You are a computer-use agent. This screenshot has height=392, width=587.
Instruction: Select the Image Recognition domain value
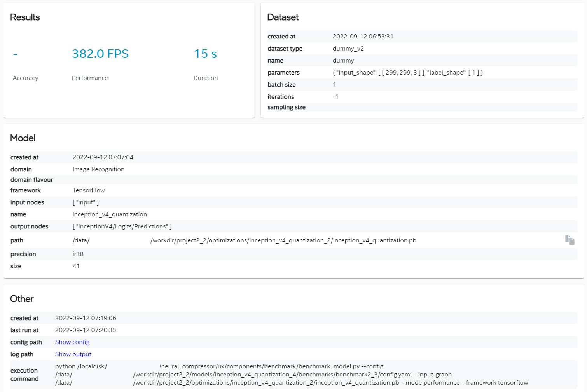coord(98,169)
